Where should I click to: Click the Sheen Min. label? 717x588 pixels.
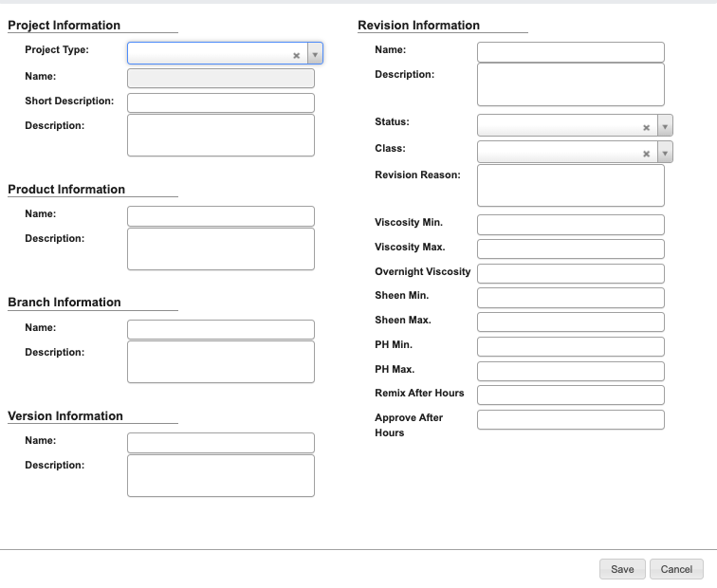click(401, 295)
